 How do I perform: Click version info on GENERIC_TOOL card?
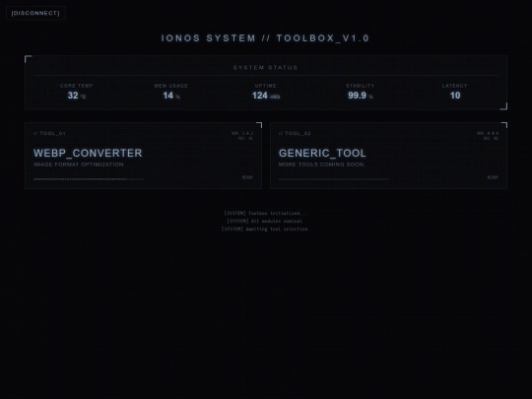tap(488, 136)
